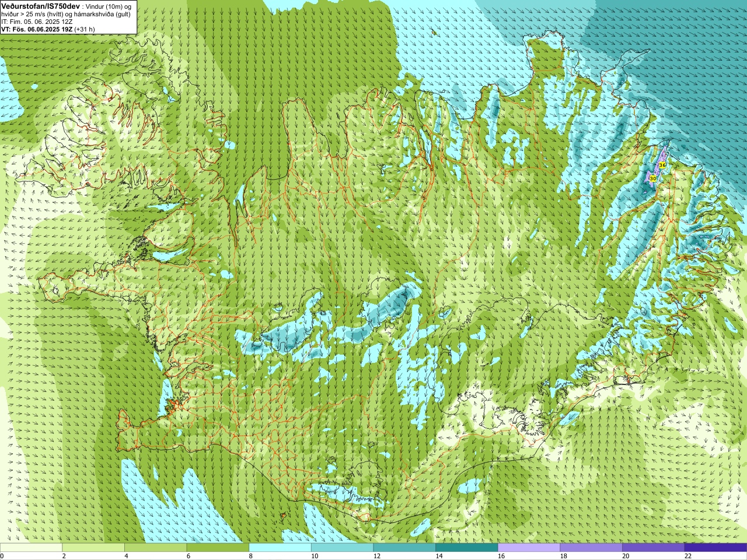
Task: Select the 20–22 m/s violet legend swatch
Action: point(654,548)
